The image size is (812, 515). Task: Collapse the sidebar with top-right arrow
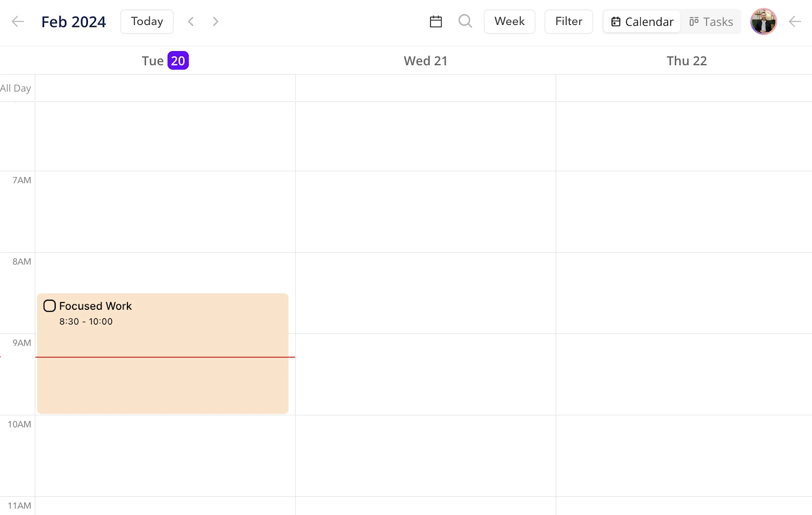[x=795, y=21]
